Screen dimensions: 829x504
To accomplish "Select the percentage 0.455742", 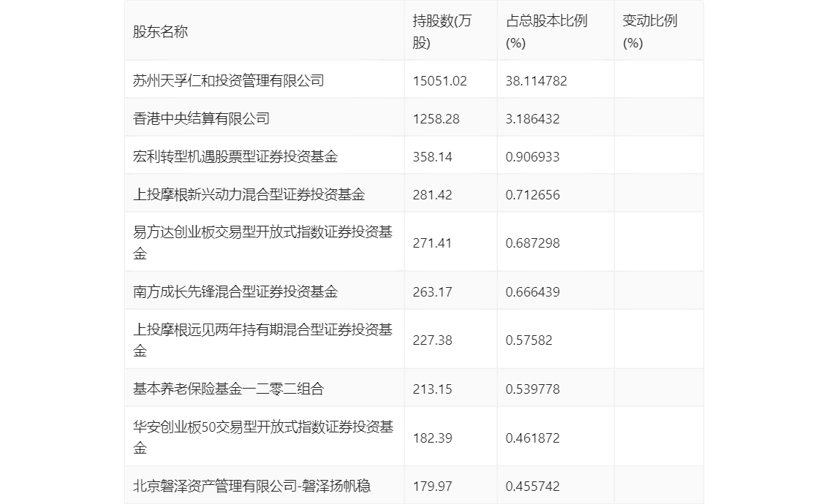I will click(532, 486).
